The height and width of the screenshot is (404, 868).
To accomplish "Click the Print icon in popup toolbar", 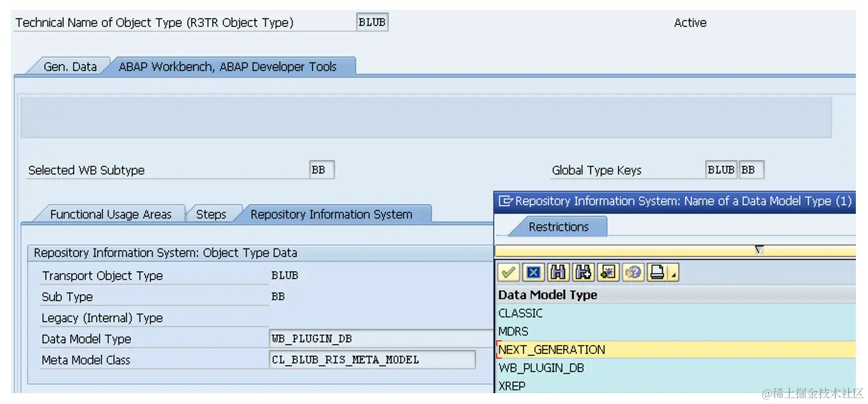I will point(657,273).
